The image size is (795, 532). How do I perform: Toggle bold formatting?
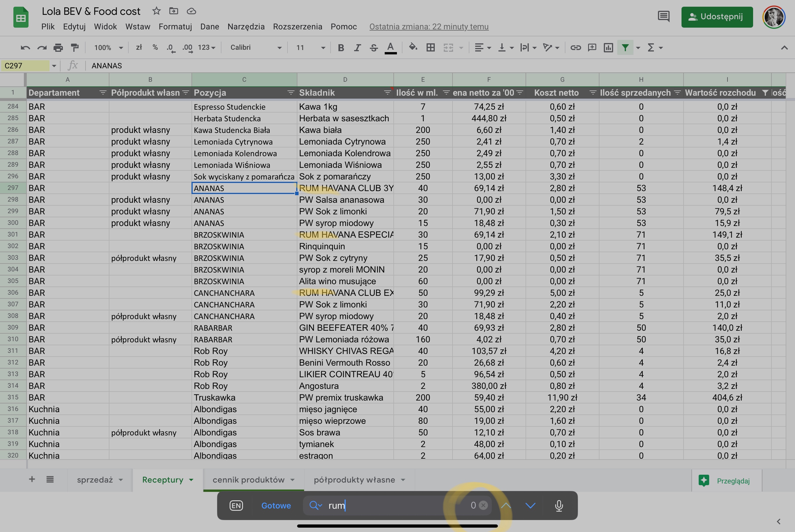tap(341, 47)
